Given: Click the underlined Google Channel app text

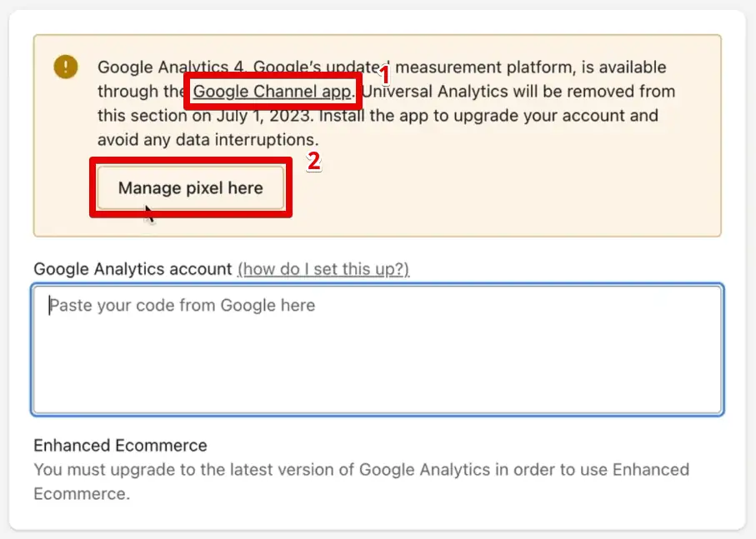Looking at the screenshot, I should coord(272,92).
